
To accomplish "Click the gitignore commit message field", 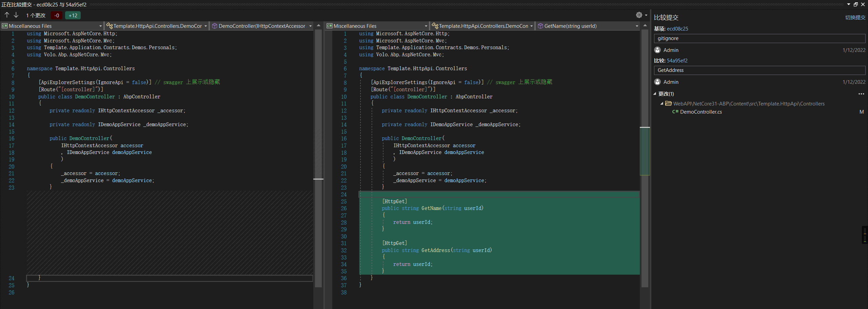I will click(759, 38).
